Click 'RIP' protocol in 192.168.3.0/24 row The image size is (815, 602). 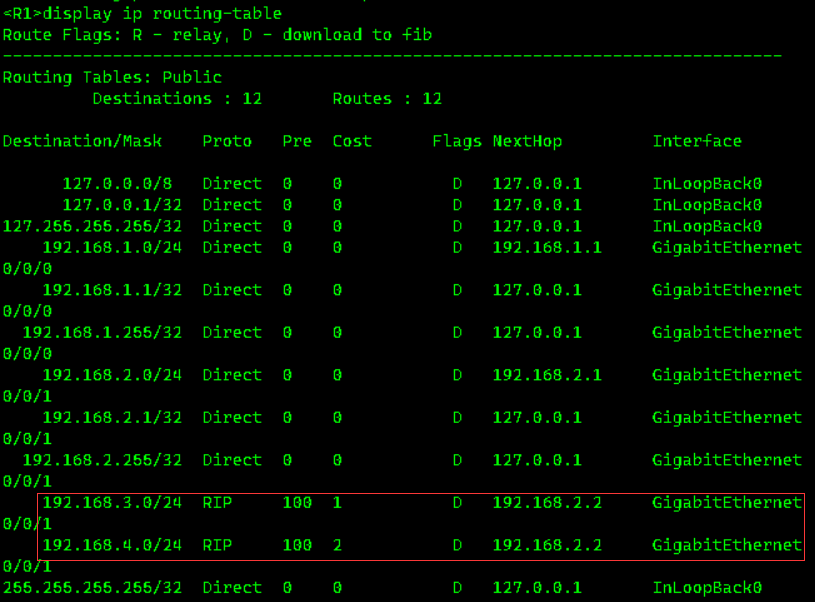pyautogui.click(x=217, y=503)
